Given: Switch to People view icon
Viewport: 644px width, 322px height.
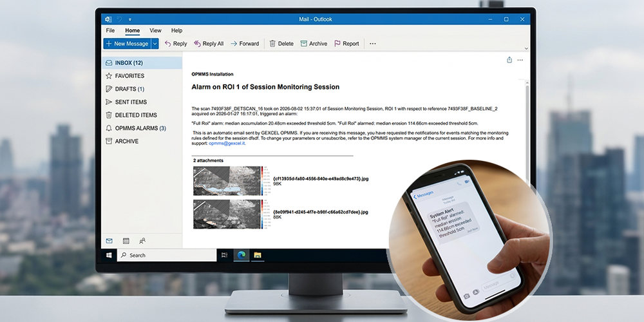Looking at the screenshot, I should click(142, 241).
